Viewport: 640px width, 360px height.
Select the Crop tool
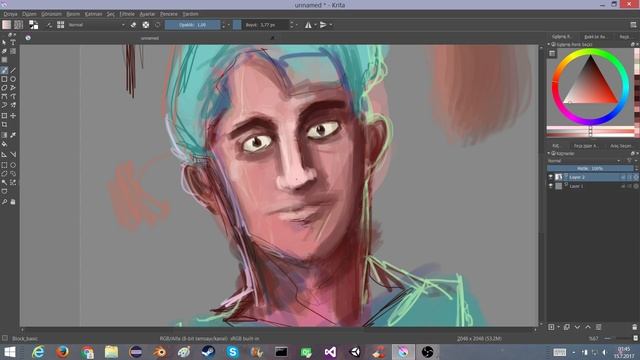coord(4,125)
